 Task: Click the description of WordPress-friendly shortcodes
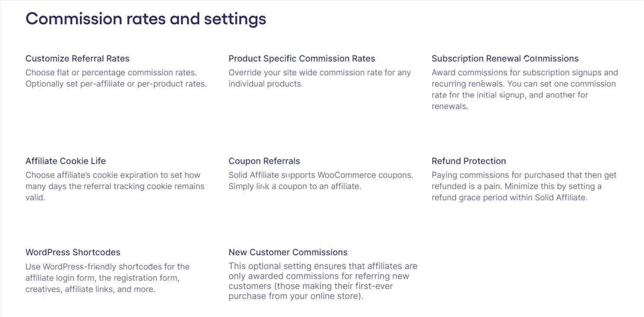(107, 278)
